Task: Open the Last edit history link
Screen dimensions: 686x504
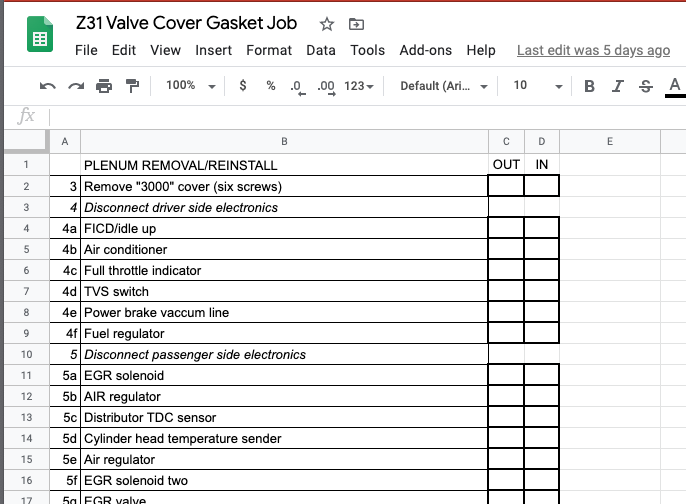Action: click(x=593, y=50)
